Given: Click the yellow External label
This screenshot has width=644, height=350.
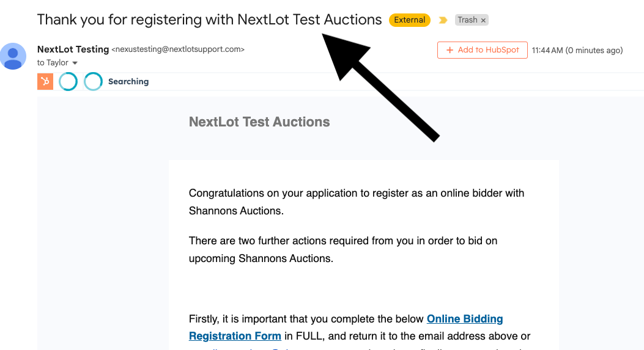Looking at the screenshot, I should tap(409, 20).
